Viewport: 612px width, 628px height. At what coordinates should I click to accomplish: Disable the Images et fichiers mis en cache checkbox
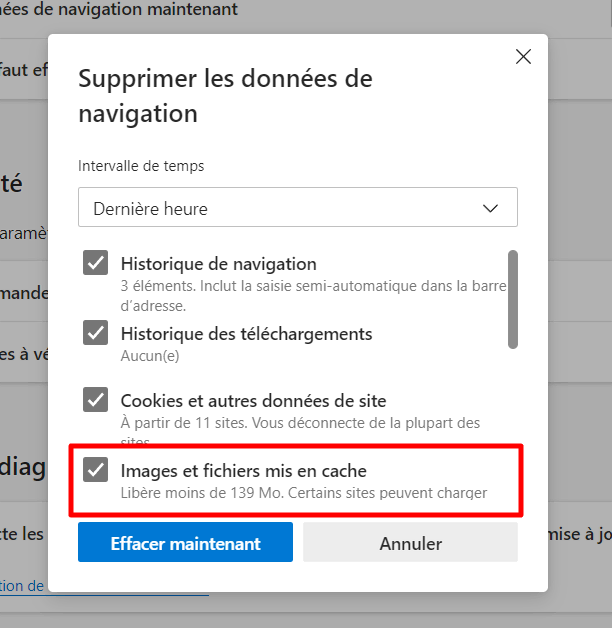[x=96, y=469]
